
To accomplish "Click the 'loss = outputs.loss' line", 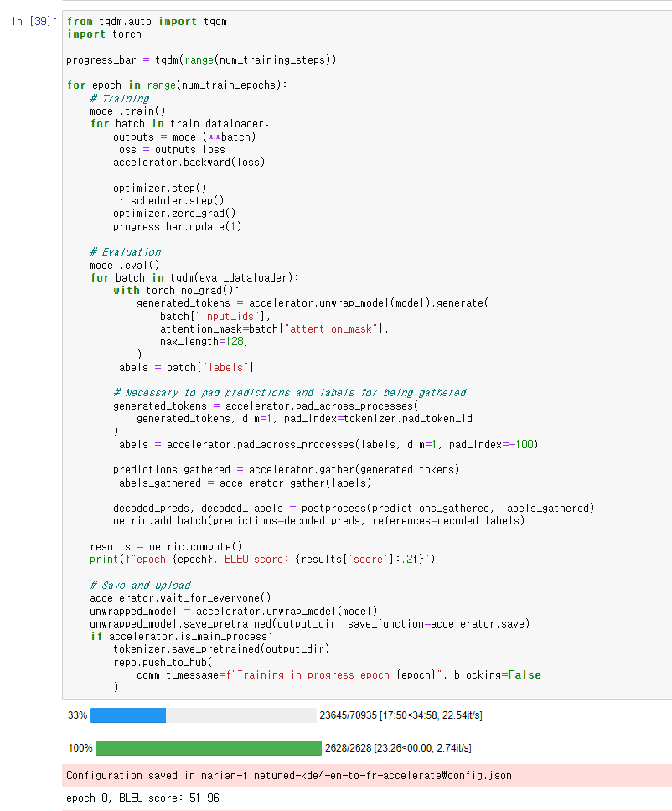I will 170,149.
